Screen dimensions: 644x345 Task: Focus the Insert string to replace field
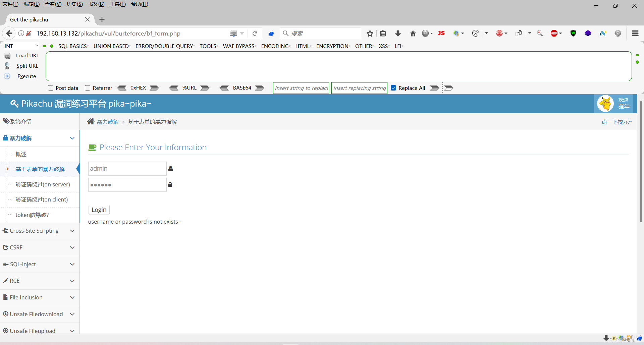pyautogui.click(x=301, y=88)
